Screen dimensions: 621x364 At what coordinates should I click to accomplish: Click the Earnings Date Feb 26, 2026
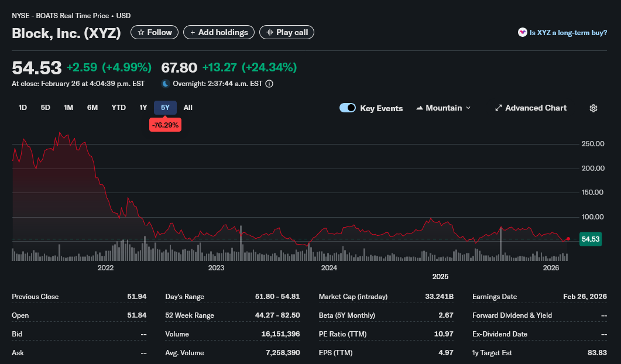pyautogui.click(x=585, y=296)
